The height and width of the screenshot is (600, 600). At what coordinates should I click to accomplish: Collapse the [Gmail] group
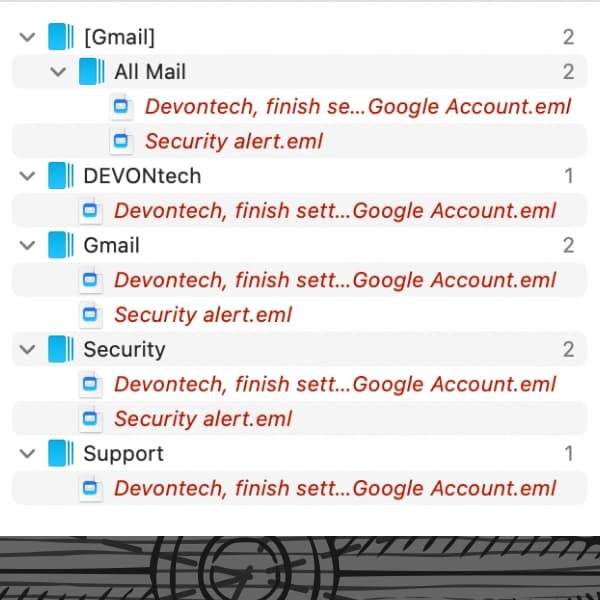[28, 37]
